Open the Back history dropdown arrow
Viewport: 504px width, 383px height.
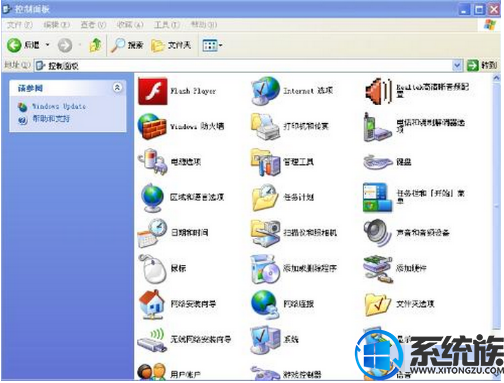click(x=48, y=45)
